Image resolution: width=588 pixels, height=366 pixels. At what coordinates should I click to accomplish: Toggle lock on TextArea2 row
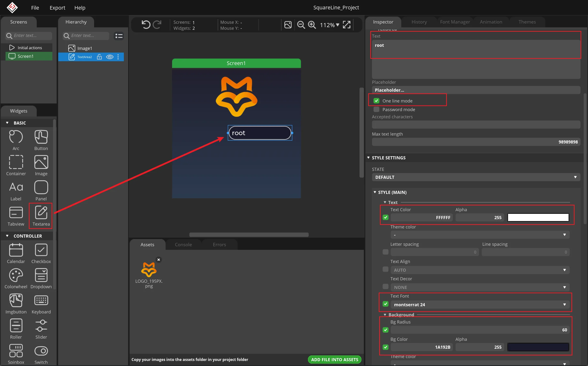(99, 57)
